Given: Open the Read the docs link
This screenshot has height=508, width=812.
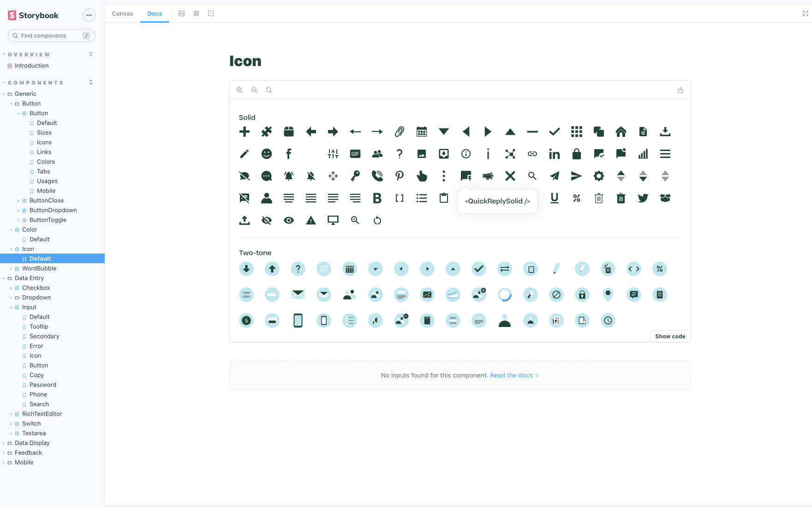Looking at the screenshot, I should (x=511, y=375).
